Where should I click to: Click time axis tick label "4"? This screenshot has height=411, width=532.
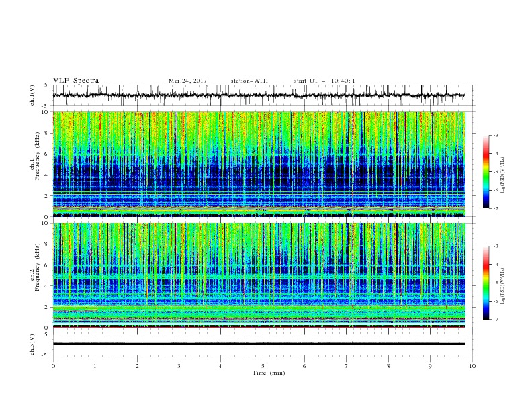[x=220, y=366]
